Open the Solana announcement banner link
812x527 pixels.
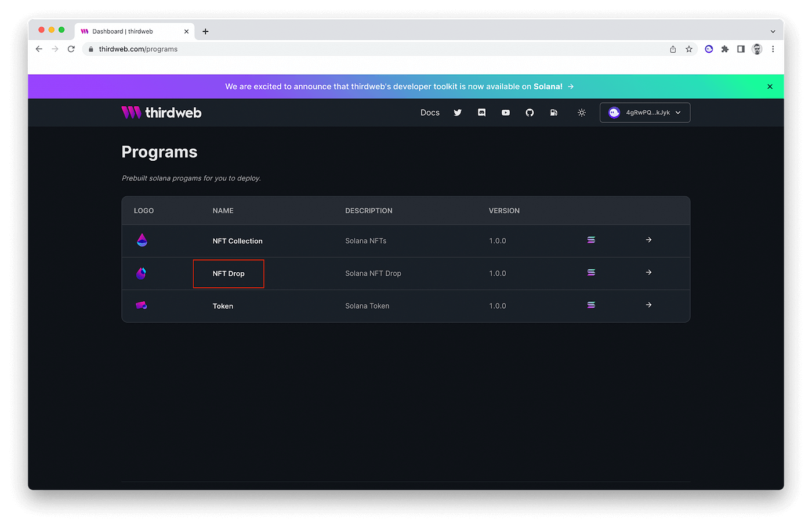coord(400,86)
